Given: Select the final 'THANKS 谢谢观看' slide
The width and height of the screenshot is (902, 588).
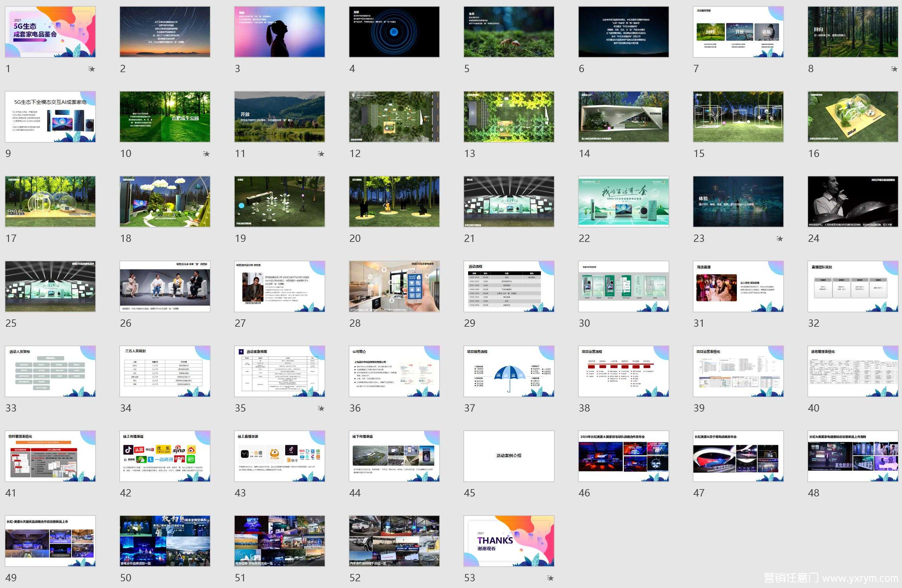Looking at the screenshot, I should point(509,541).
